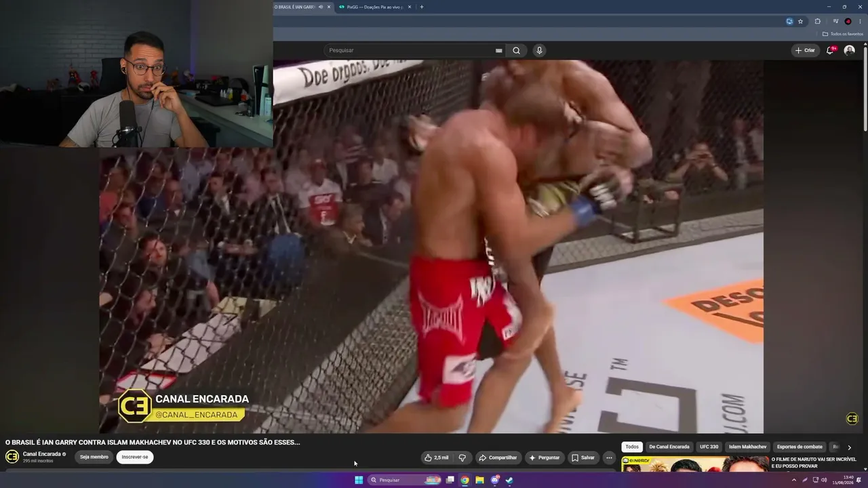The image size is (868, 488).
Task: Select the 'Todos' filter chip
Action: pos(632,447)
